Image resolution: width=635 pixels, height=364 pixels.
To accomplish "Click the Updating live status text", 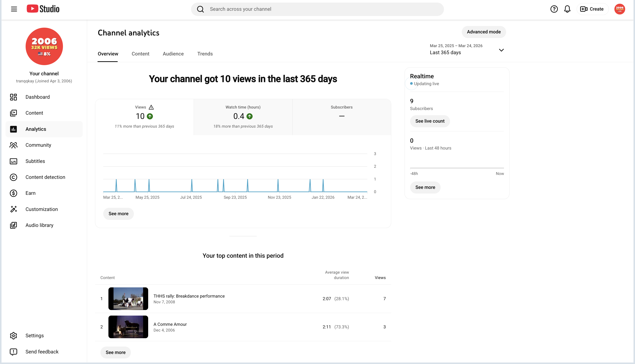I will (x=426, y=84).
